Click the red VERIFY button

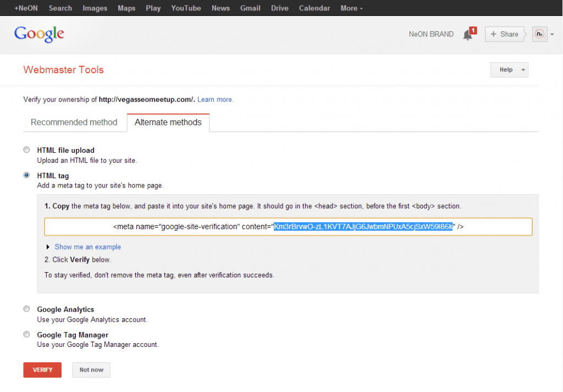pos(42,370)
